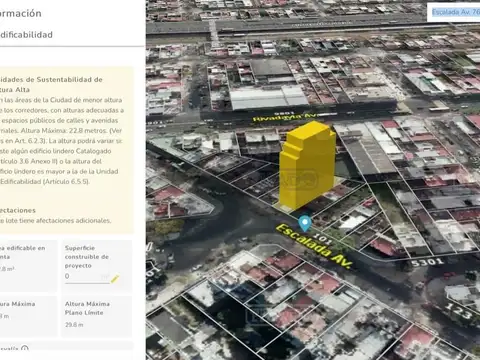
Task: Select the yellow 3D building volume
Action: [x=307, y=167]
